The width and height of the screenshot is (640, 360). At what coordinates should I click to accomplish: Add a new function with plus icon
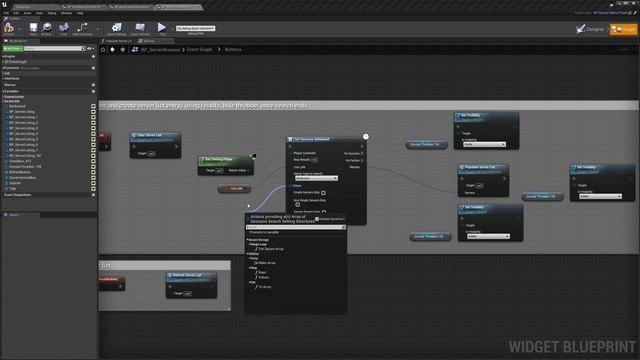[x=93, y=68]
